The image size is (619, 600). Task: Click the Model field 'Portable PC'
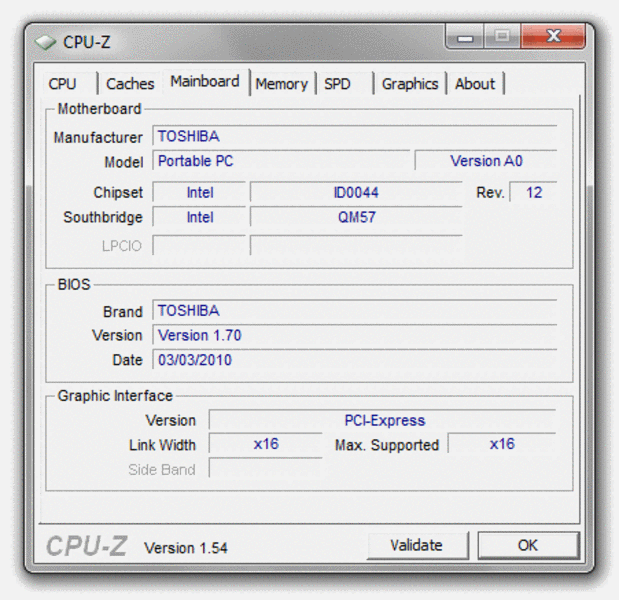pos(281,161)
